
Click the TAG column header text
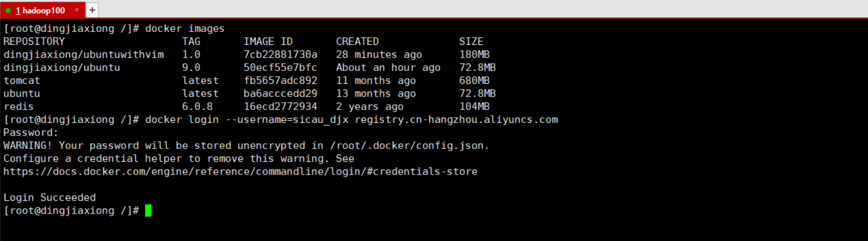[191, 41]
